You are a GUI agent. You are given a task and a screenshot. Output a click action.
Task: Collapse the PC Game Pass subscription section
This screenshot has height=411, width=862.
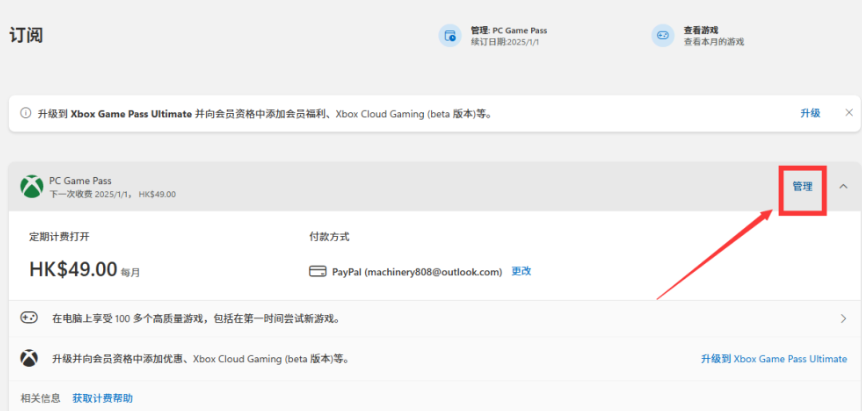(843, 186)
